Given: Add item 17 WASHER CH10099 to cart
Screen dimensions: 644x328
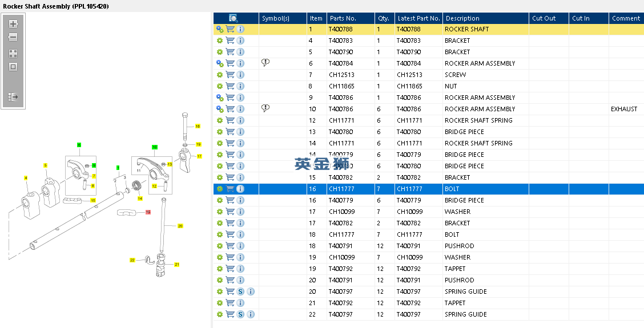Looking at the screenshot, I should click(x=230, y=212).
